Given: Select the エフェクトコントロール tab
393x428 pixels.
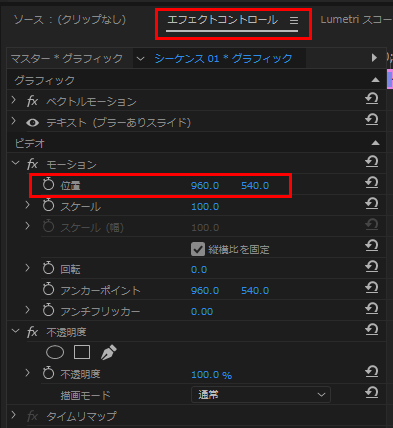Looking at the screenshot, I should click(222, 20).
